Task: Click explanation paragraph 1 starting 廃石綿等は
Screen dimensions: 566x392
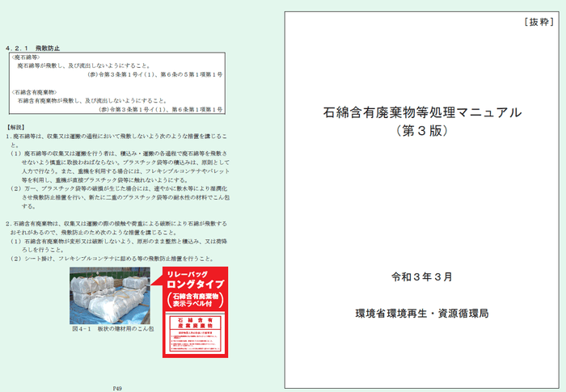Action: point(121,137)
